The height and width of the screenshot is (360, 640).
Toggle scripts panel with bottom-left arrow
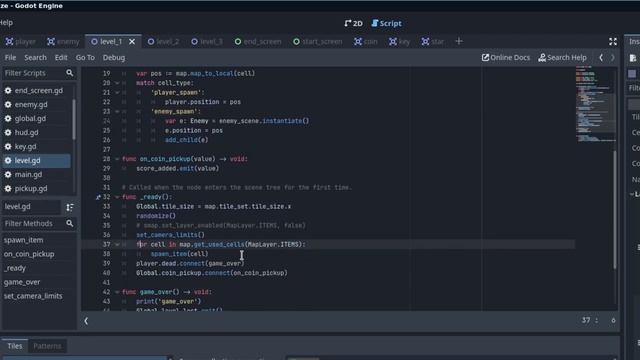[x=86, y=321]
